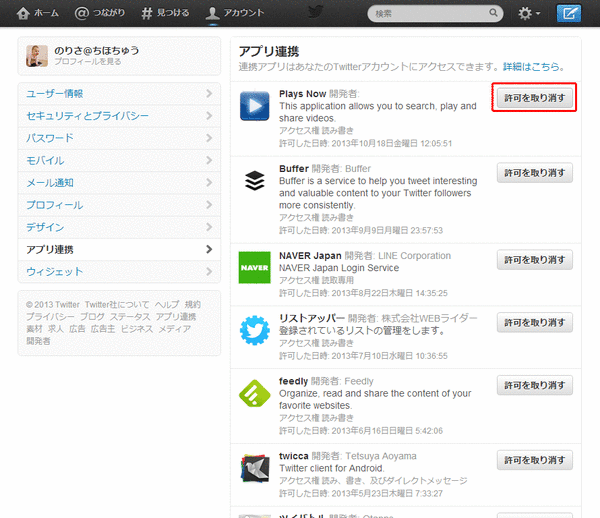Click 求人 footer link
Image resolution: width=600 pixels, height=518 pixels.
pos(55,329)
